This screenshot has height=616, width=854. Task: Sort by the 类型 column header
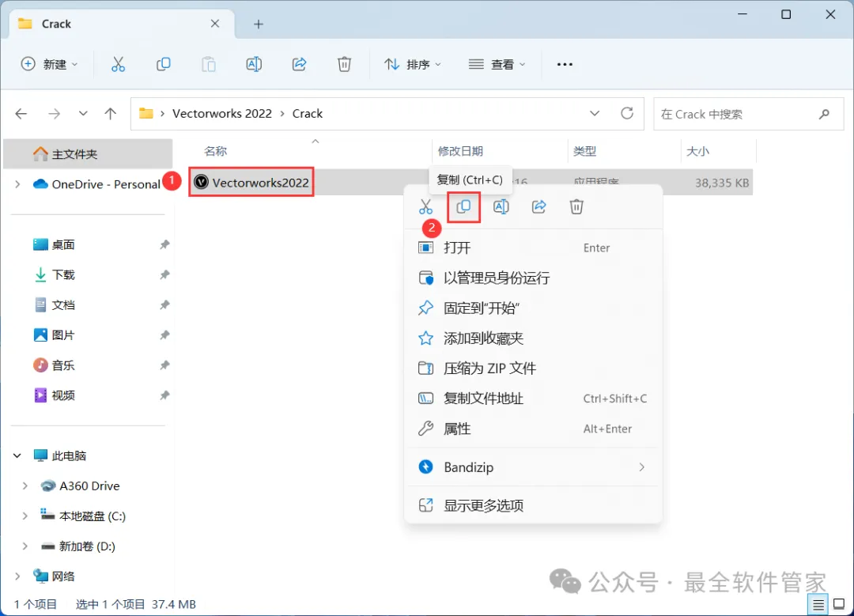coord(585,151)
